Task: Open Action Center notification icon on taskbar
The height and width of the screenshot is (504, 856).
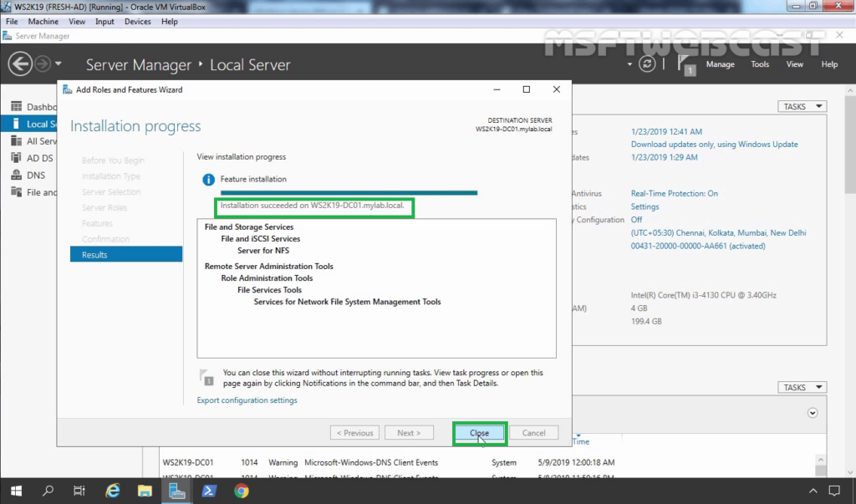Action: pyautogui.click(x=834, y=491)
